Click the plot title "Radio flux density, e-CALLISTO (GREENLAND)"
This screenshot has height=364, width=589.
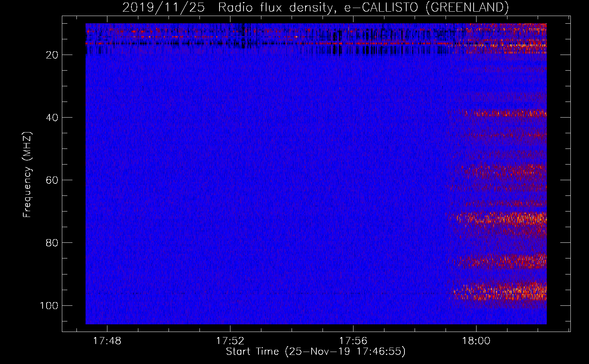(x=363, y=7)
